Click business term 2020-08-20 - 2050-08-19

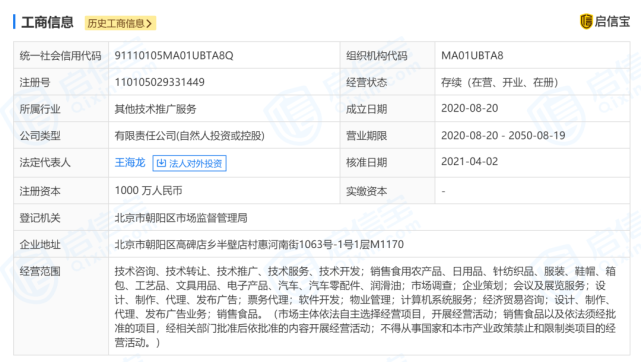[x=503, y=136]
